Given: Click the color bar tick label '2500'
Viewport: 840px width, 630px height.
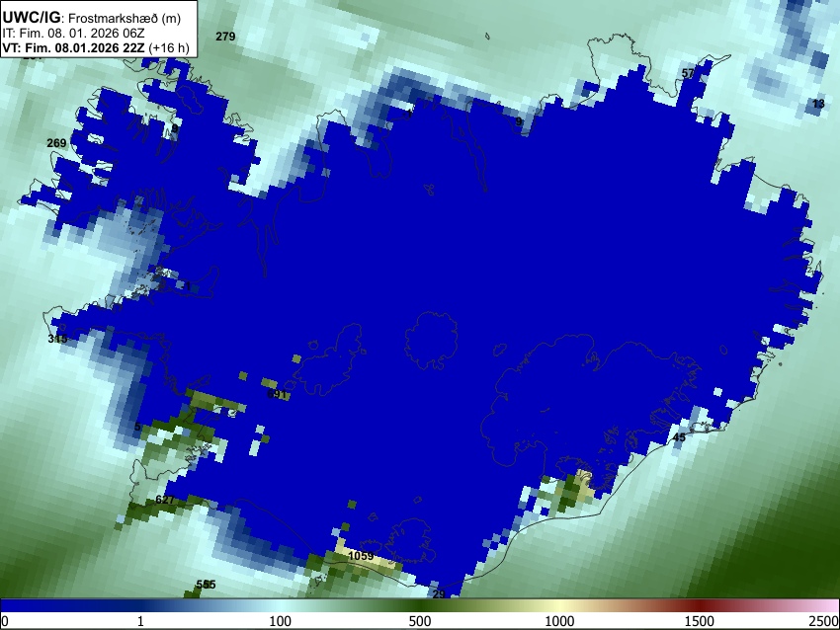Looking at the screenshot, I should click(x=824, y=621).
